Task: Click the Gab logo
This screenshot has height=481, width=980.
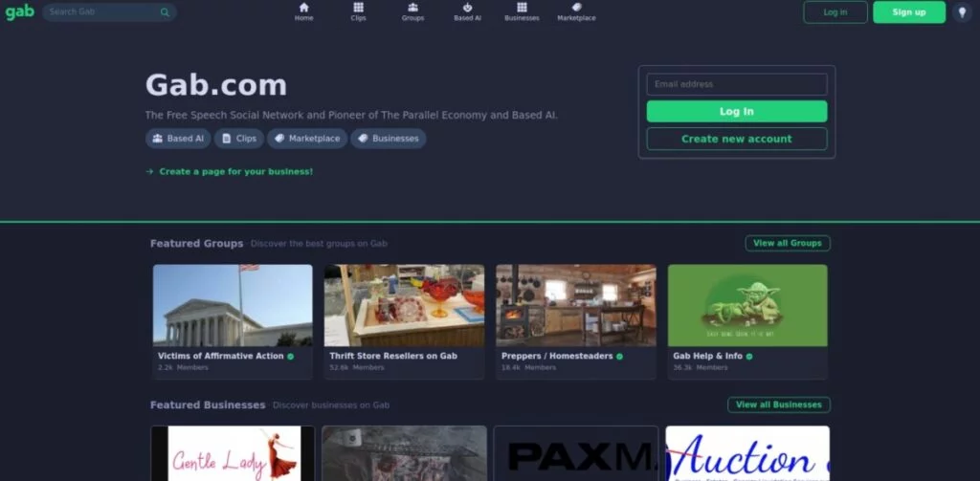Action: [x=19, y=11]
